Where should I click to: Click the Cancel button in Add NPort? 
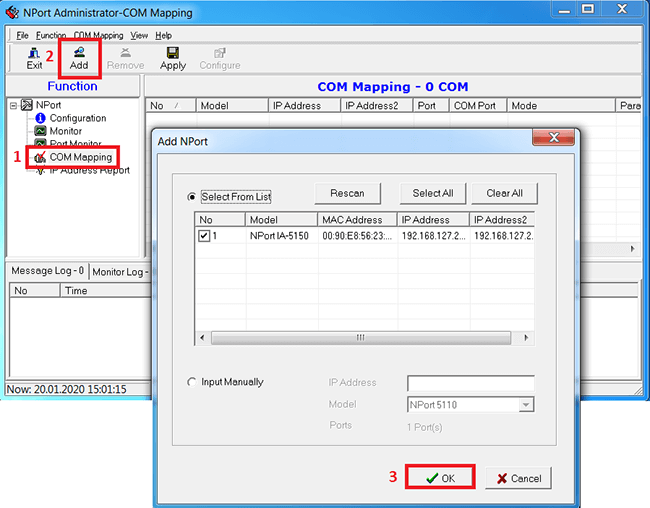[x=519, y=478]
